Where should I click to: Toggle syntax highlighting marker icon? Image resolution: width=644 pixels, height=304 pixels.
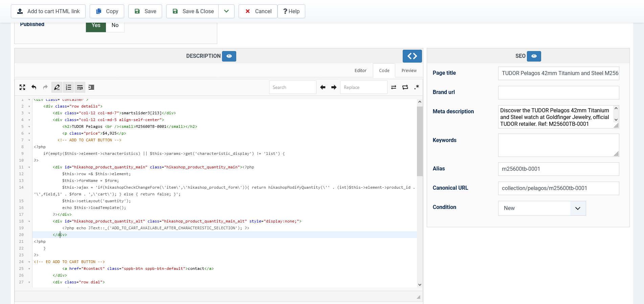click(57, 87)
